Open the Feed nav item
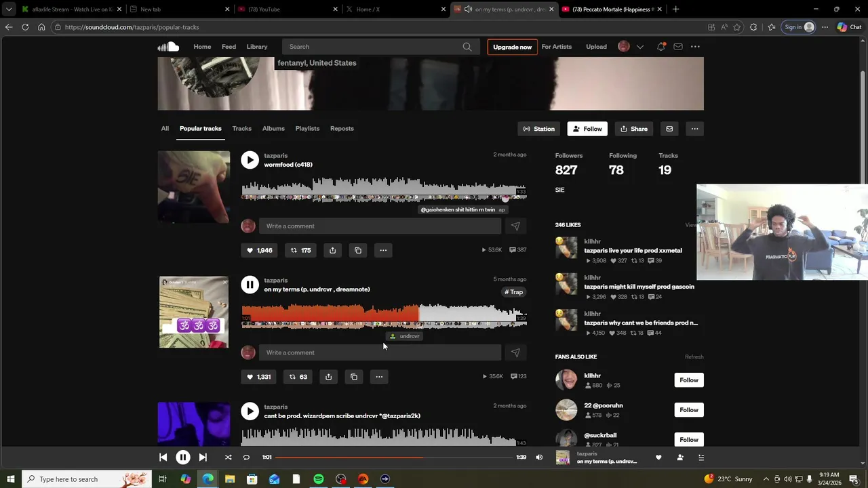 coord(229,47)
